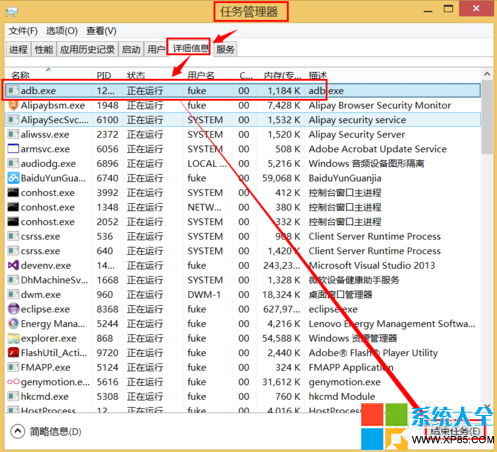Click the DhMachineSv process icon
Screen dimensions: 497x452
pos(13,280)
